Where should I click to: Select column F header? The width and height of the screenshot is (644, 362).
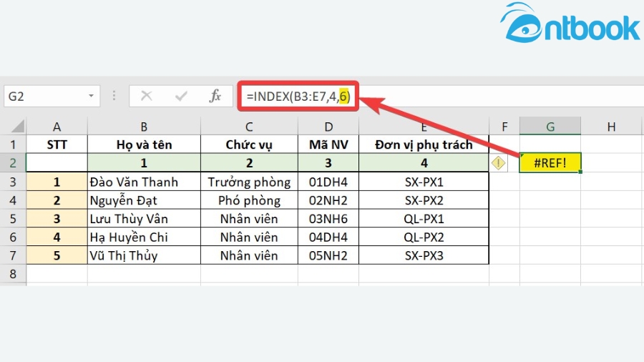(504, 127)
